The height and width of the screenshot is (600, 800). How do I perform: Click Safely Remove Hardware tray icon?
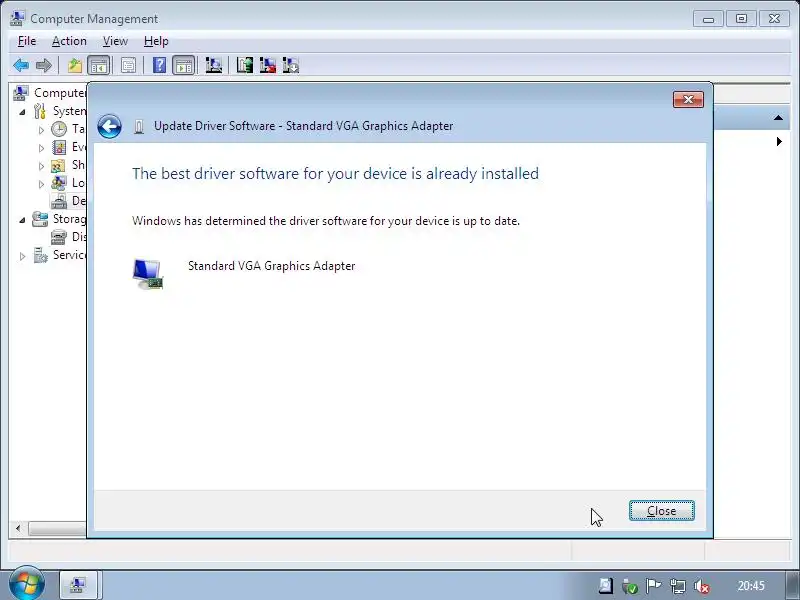point(630,586)
